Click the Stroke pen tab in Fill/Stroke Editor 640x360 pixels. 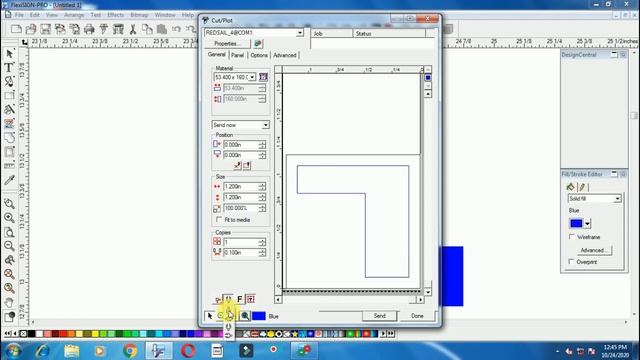[582, 187]
